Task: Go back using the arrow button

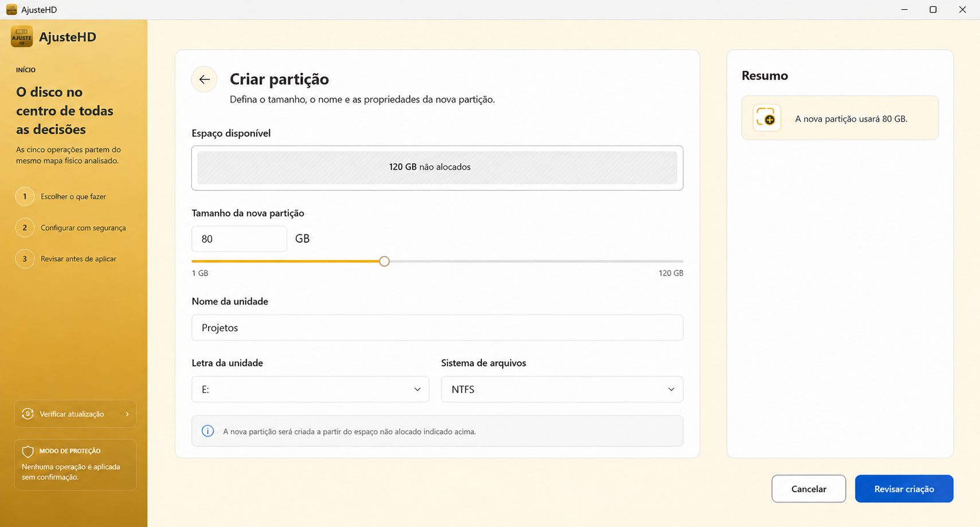Action: coord(204,80)
